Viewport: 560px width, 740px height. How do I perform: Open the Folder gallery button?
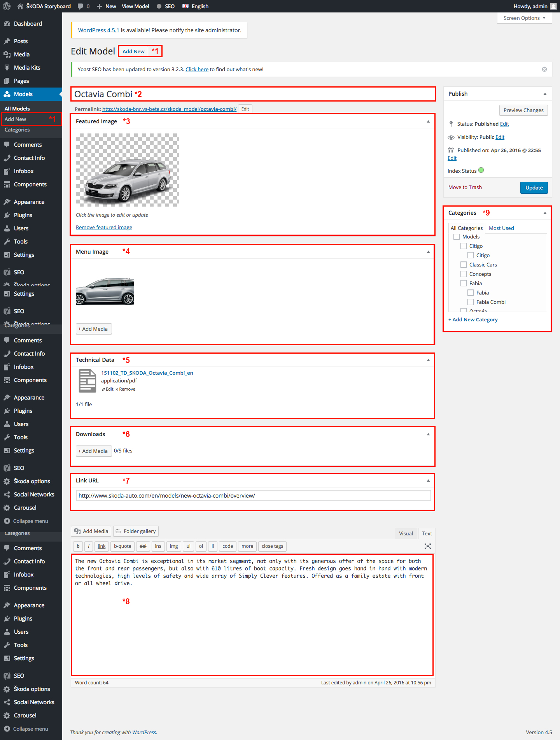click(x=136, y=531)
